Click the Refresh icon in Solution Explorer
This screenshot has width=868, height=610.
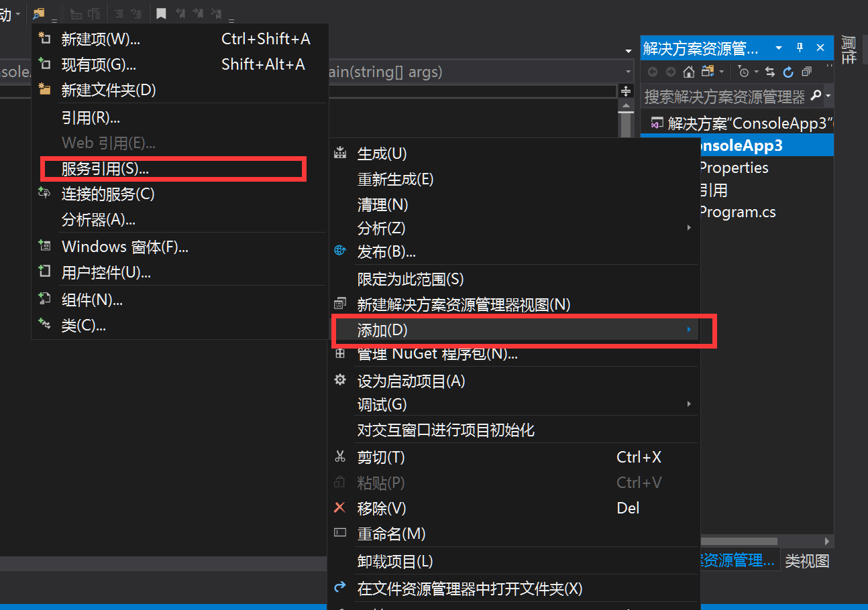point(788,72)
